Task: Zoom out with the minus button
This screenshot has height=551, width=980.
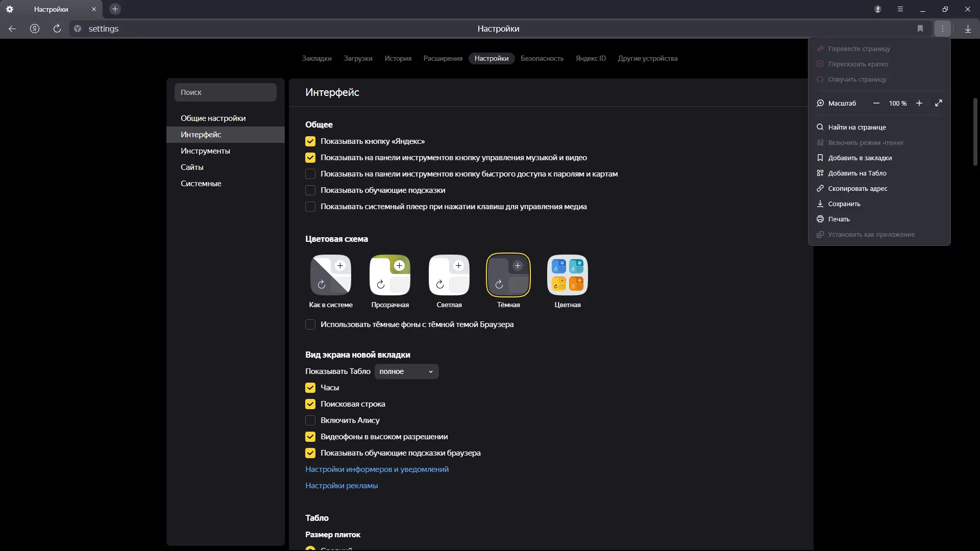Action: tap(876, 103)
